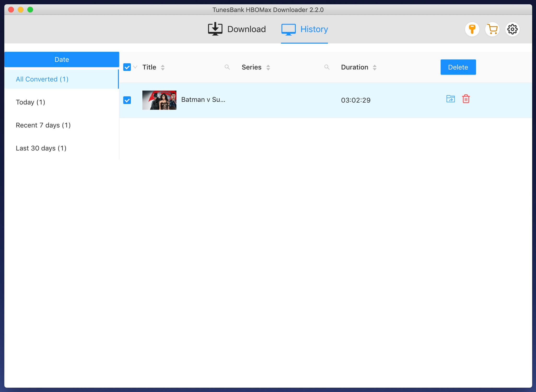Click the Duration column header label
Image resolution: width=536 pixels, height=392 pixels.
(x=355, y=67)
